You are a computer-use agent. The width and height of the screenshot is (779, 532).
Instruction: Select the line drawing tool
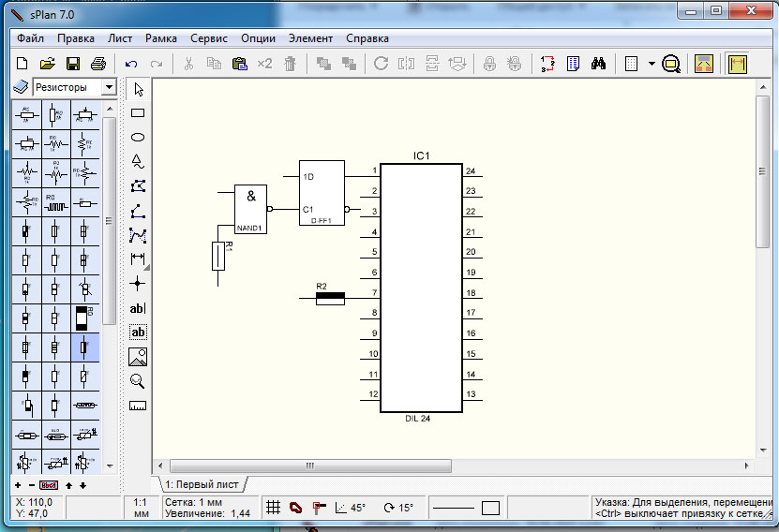click(138, 211)
